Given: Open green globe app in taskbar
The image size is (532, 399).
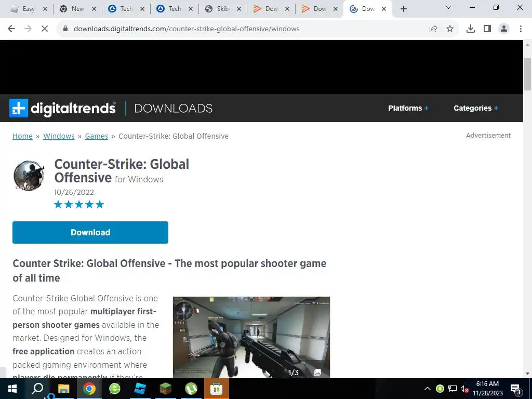Looking at the screenshot, I should tap(115, 389).
